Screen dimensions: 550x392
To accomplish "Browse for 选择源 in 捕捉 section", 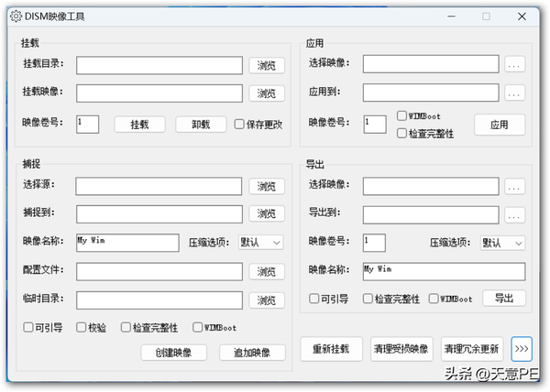I will tap(267, 186).
